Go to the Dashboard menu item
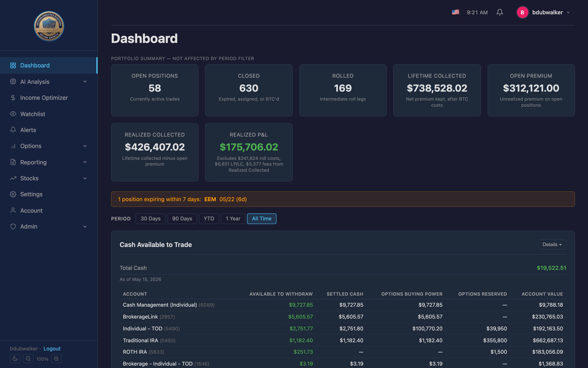This screenshot has height=368, width=588. click(49, 65)
